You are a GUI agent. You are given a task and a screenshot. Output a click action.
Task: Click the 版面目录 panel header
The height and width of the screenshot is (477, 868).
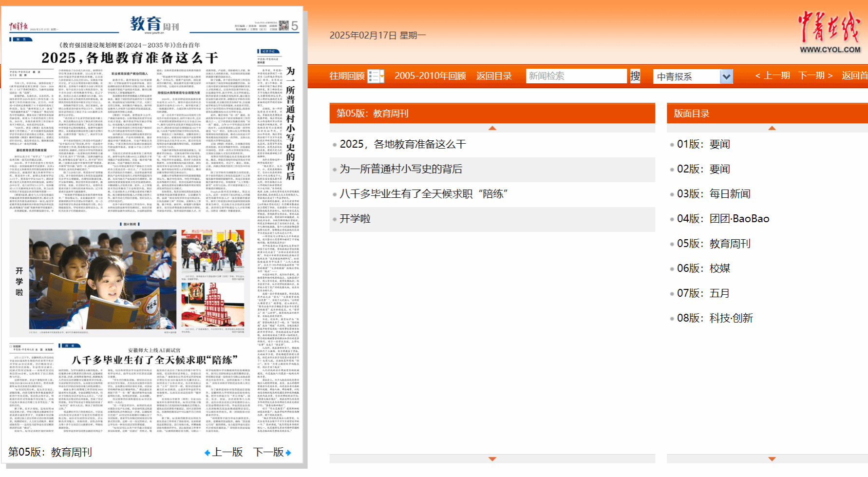[x=767, y=114]
